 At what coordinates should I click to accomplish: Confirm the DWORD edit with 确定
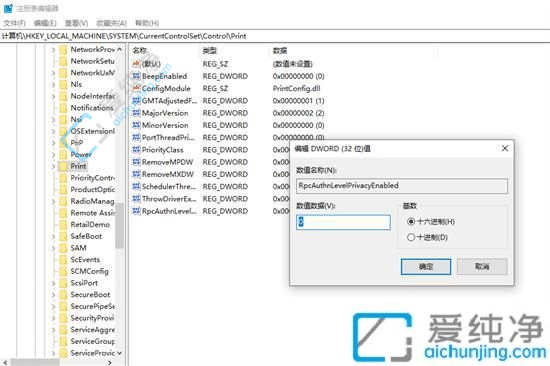click(426, 267)
